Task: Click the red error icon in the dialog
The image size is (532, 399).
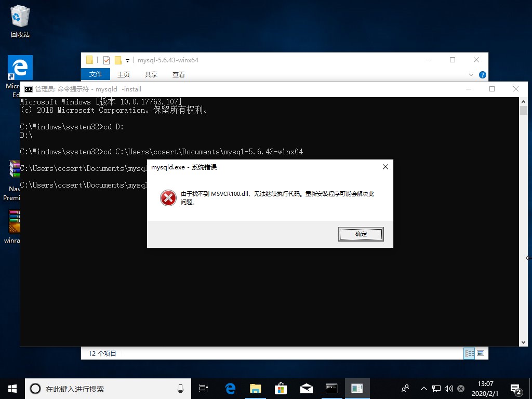Action: (168, 198)
